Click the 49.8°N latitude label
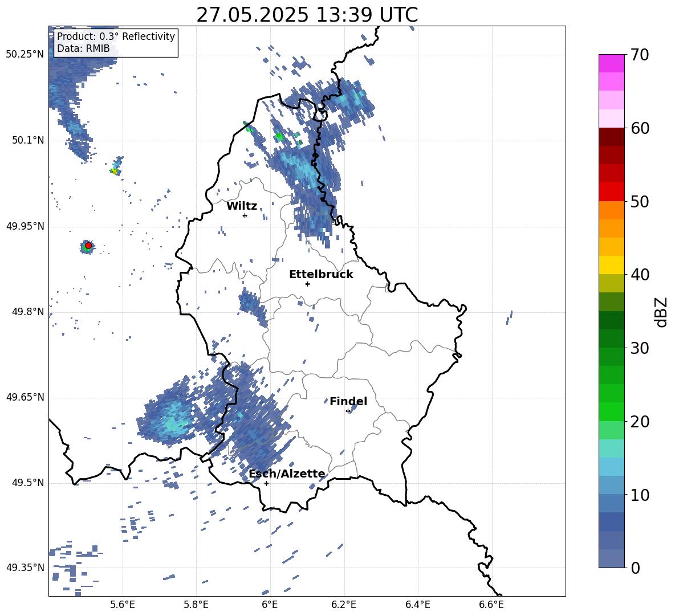Image resolution: width=675 pixels, height=616 pixels. click(x=27, y=312)
